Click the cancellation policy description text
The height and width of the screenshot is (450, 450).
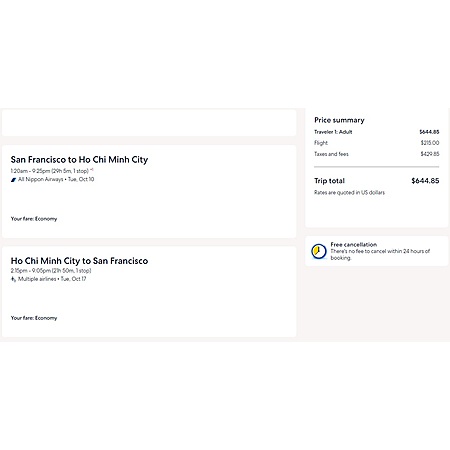[x=380, y=255]
